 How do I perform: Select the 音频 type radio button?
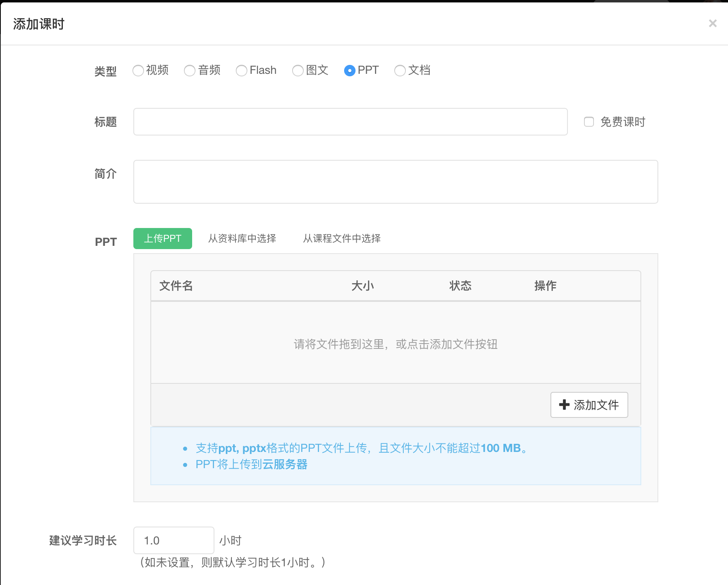pyautogui.click(x=190, y=71)
